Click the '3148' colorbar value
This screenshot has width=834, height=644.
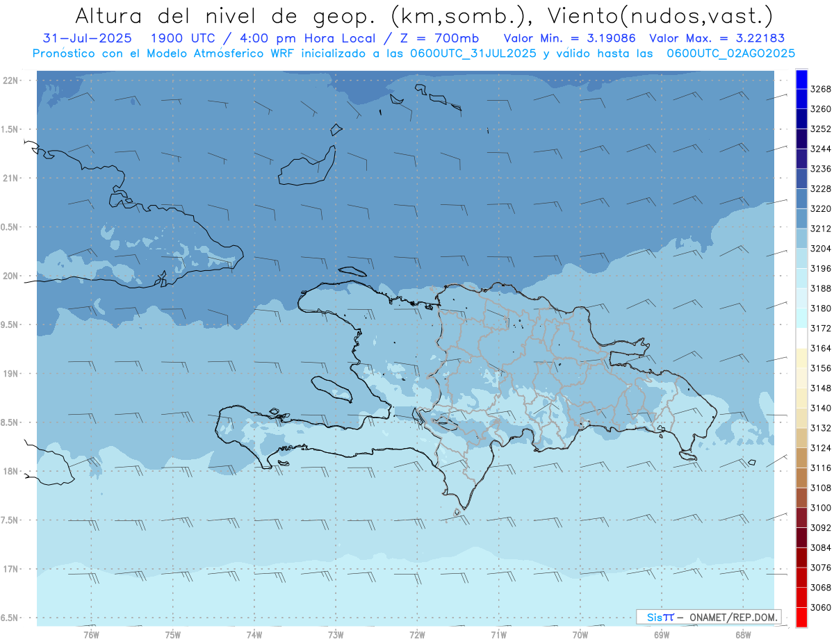tap(821, 388)
